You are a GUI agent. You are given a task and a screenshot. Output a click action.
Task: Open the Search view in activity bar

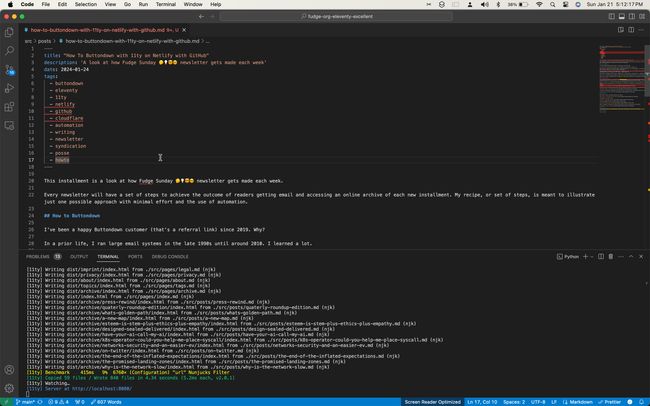point(9,51)
